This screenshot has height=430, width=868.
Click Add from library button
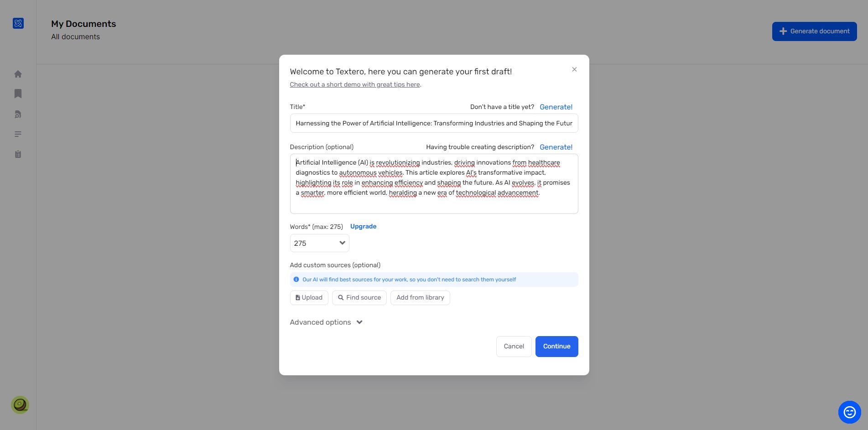click(420, 297)
